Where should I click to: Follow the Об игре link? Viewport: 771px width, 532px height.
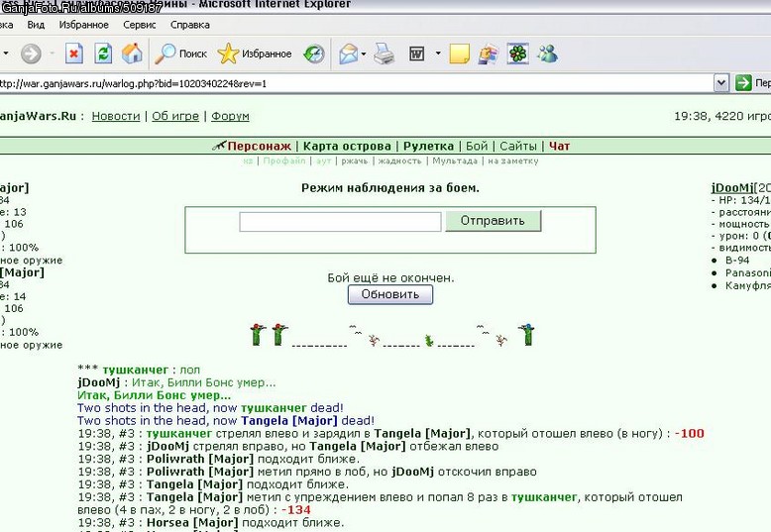(x=175, y=116)
